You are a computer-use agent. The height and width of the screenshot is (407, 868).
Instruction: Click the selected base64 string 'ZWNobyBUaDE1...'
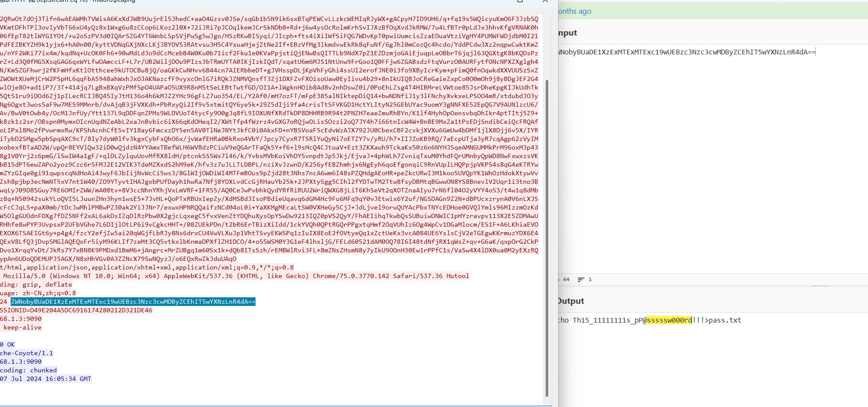click(x=133, y=302)
